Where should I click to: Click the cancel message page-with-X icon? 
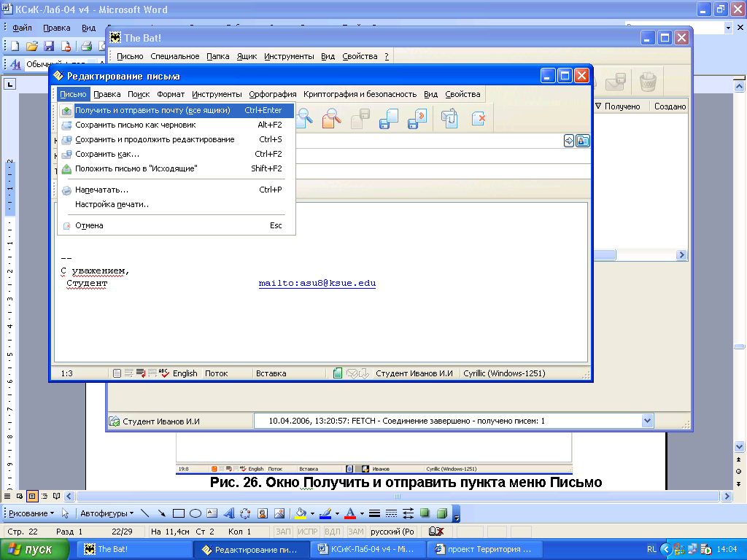(x=478, y=119)
